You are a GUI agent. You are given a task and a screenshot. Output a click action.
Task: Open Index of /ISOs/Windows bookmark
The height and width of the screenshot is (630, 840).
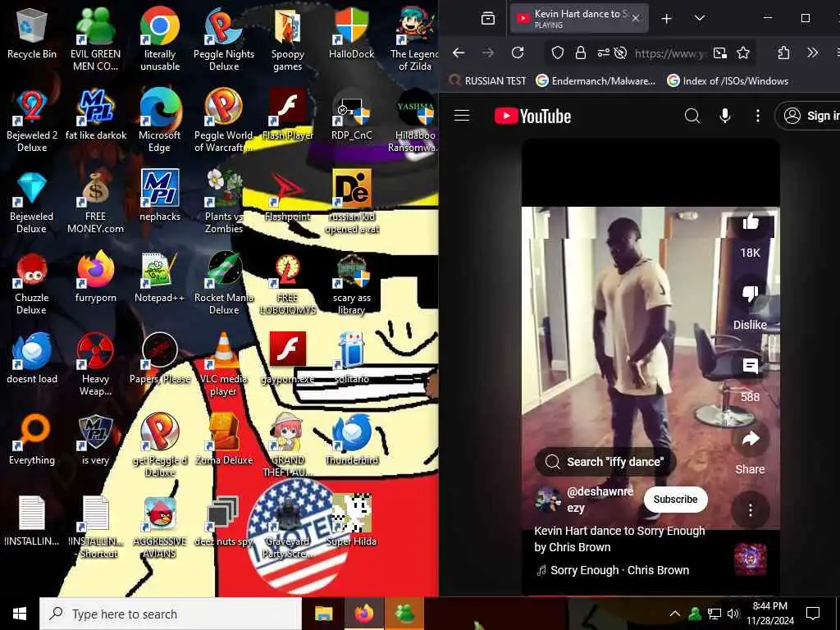coord(728,81)
